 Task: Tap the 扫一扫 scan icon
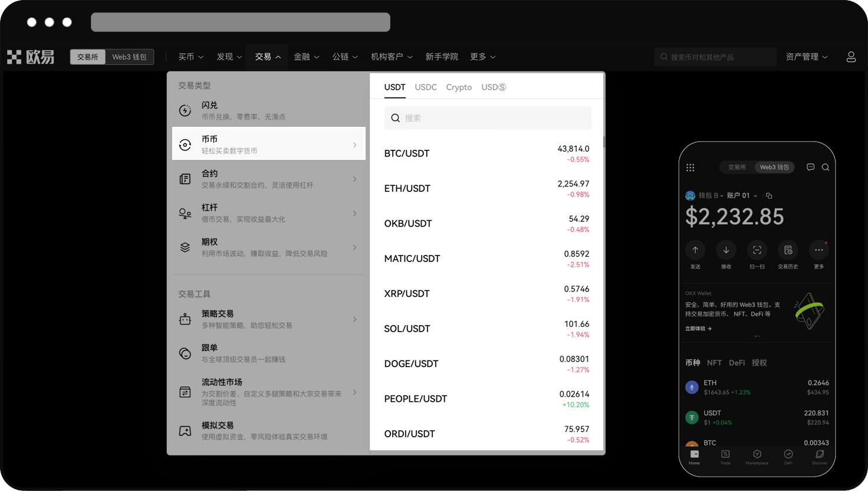click(x=757, y=250)
